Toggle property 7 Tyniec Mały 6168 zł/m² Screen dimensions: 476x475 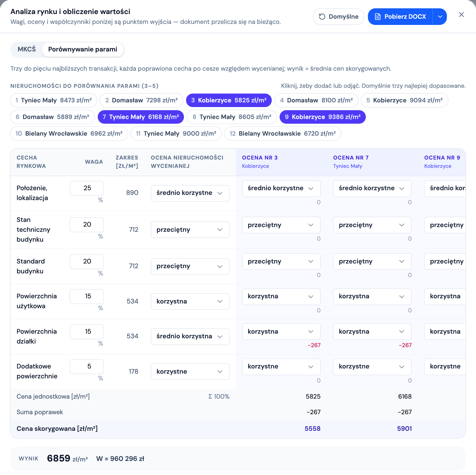pos(141,117)
